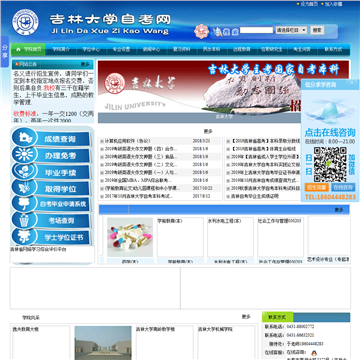Open 2017年10月吉林大学自考本科考试 article
The image size is (360, 360).
click(139, 196)
